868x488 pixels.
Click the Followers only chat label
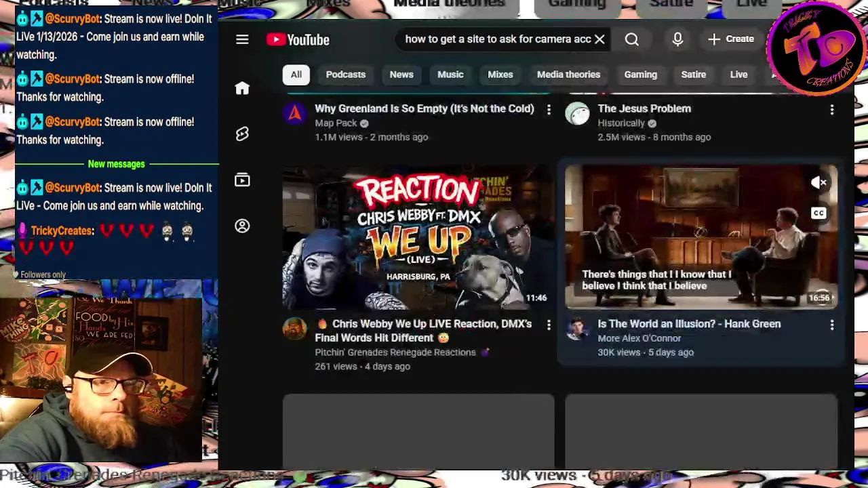[x=43, y=274]
